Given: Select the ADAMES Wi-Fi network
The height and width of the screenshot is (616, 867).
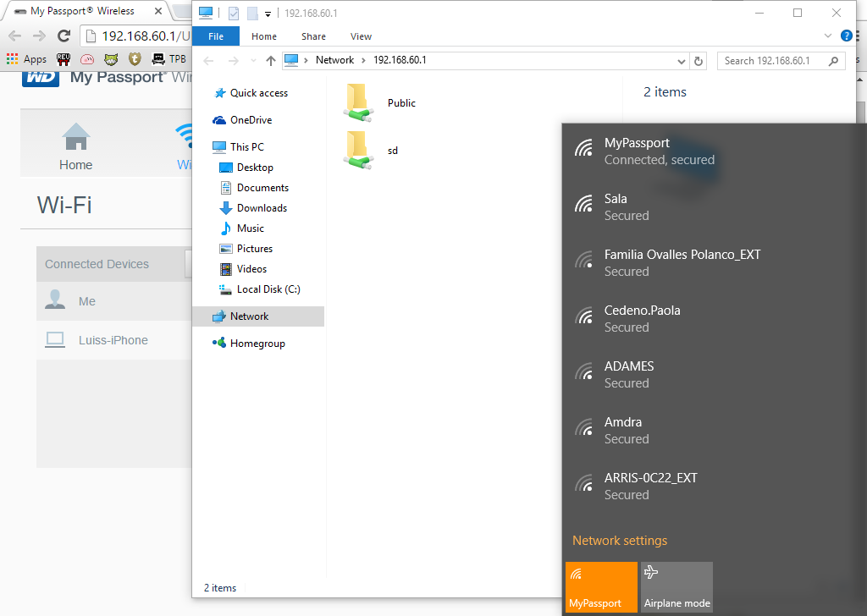Looking at the screenshot, I should (715, 375).
